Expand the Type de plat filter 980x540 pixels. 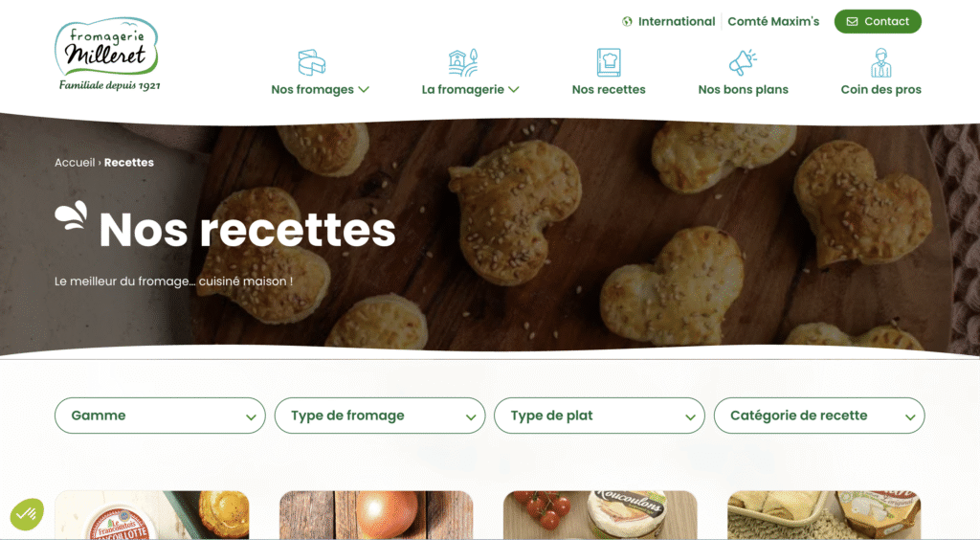[x=599, y=416]
